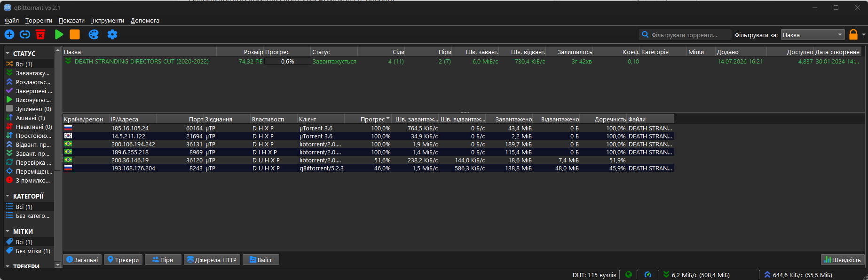Switch to the Джерела HTTP tab
The height and width of the screenshot is (280, 868).
pyautogui.click(x=212, y=260)
